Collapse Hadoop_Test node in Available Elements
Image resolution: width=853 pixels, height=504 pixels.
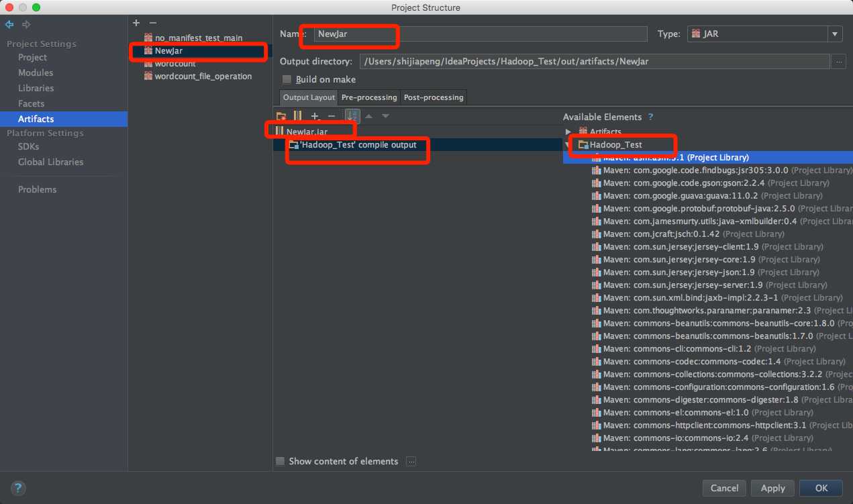(x=568, y=144)
